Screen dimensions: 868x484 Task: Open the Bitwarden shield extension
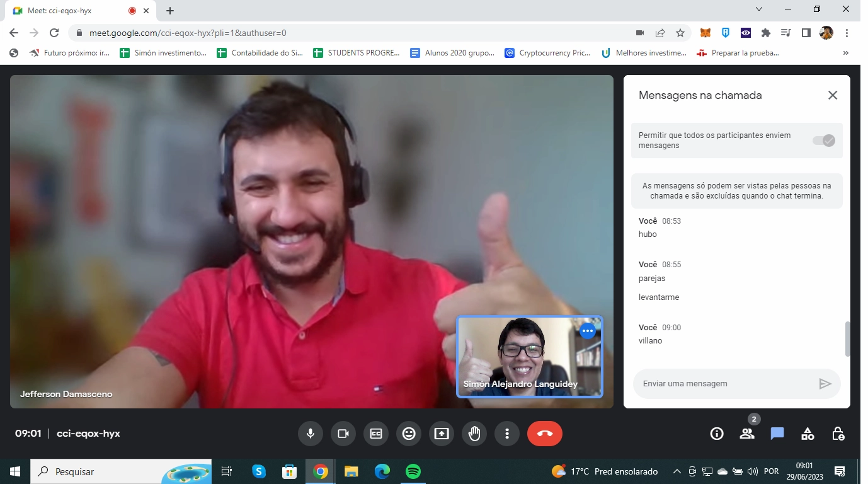(726, 33)
